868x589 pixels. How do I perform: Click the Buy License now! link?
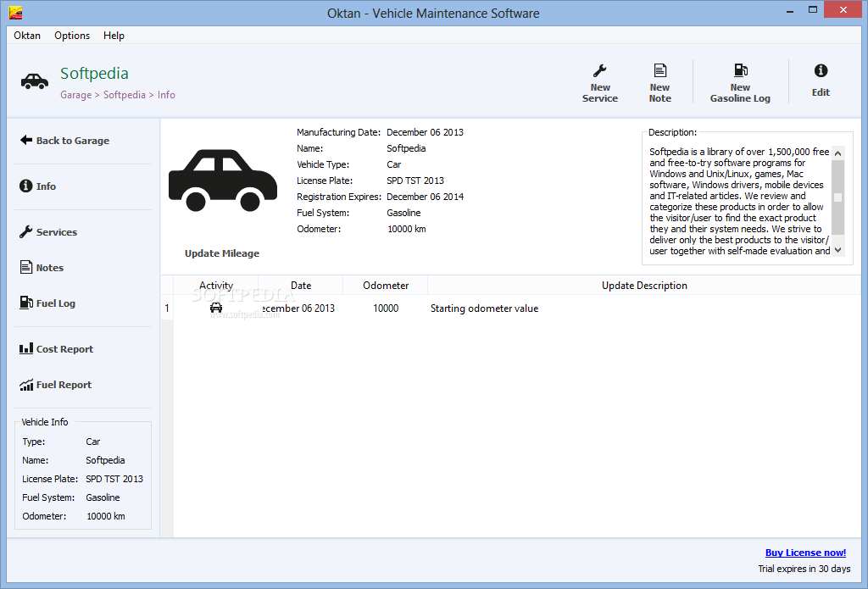point(805,553)
